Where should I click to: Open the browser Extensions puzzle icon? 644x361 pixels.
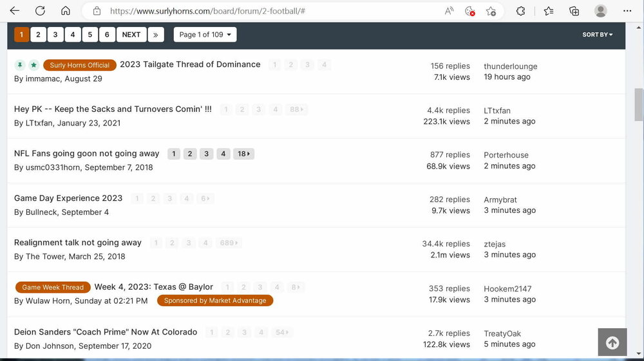click(x=521, y=11)
